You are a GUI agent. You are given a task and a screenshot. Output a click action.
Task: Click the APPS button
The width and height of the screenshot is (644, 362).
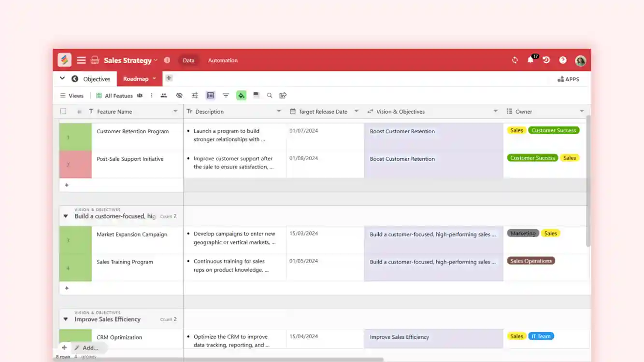[x=568, y=79]
